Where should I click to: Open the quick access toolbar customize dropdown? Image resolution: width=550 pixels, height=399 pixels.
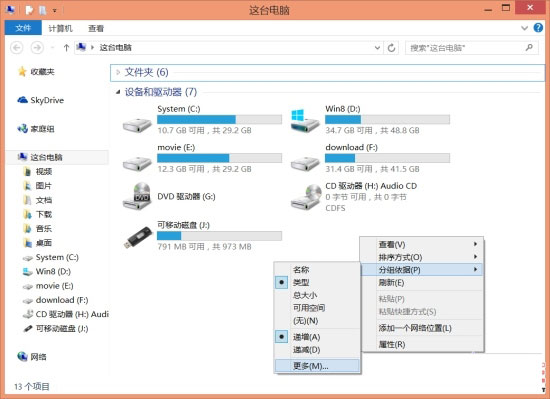coord(55,11)
